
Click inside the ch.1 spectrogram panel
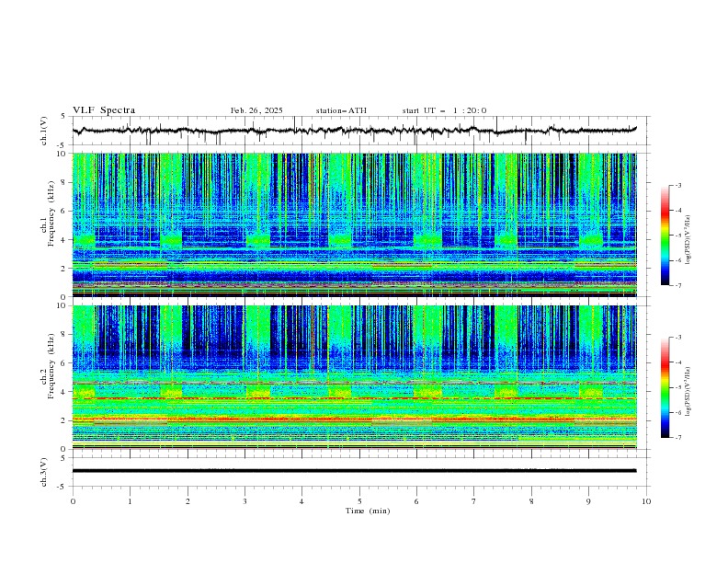pyautogui.click(x=354, y=224)
